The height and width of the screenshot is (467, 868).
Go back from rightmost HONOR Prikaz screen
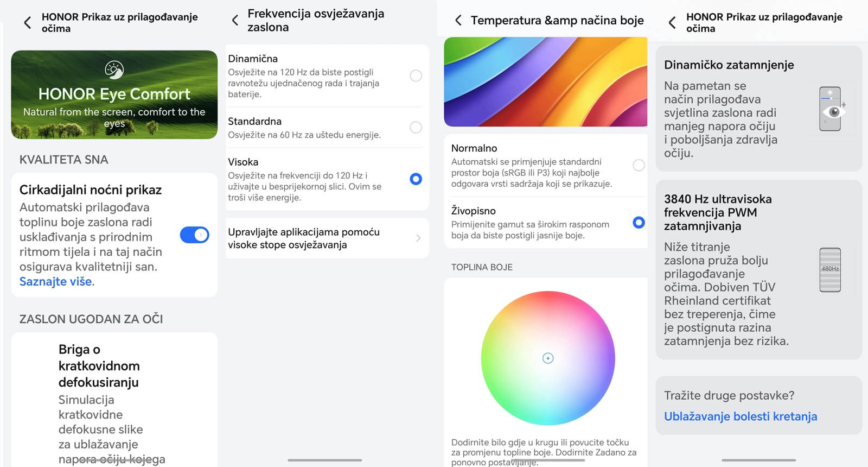tap(672, 22)
